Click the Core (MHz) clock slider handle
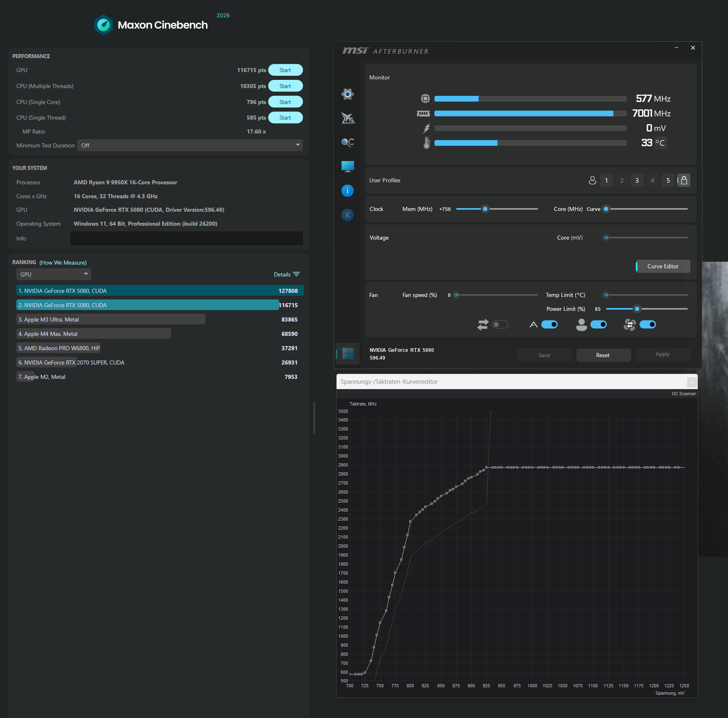Image resolution: width=728 pixels, height=718 pixels. click(x=606, y=209)
